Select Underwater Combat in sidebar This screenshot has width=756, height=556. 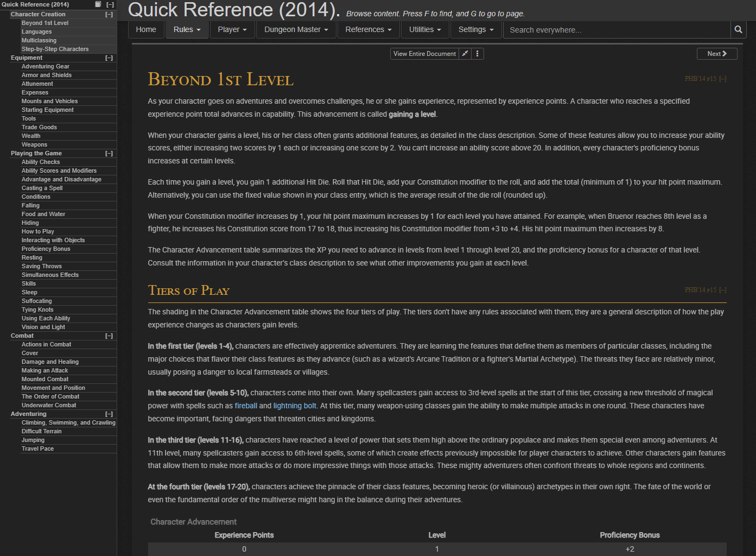click(69, 406)
